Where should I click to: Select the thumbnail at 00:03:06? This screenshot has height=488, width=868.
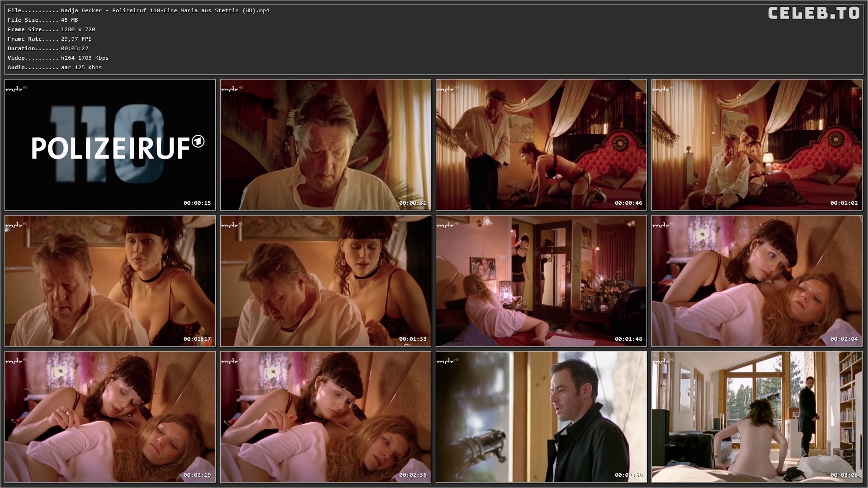(757, 417)
